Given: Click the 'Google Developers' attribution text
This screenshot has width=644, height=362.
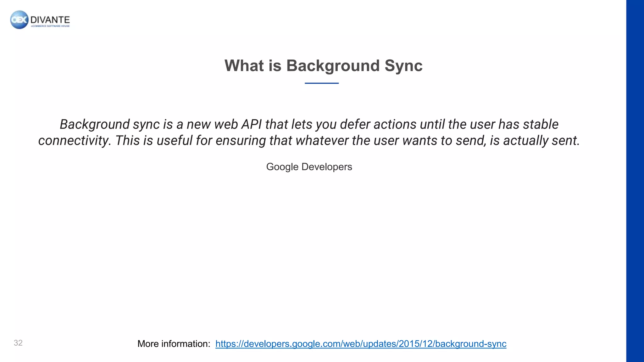Looking at the screenshot, I should 309,167.
